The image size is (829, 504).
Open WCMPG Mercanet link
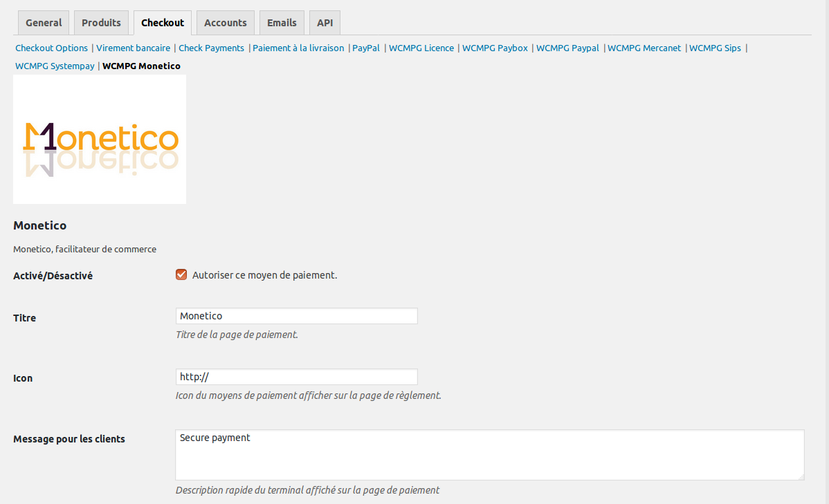click(x=644, y=48)
